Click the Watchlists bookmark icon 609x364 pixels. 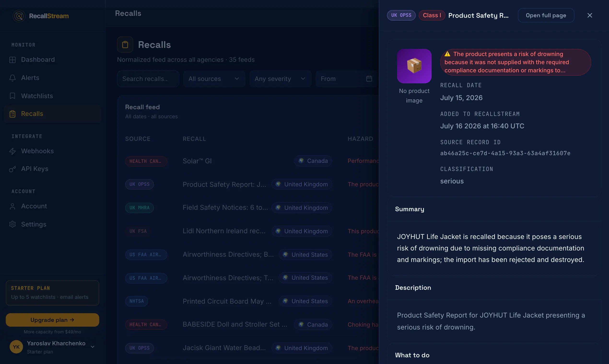click(x=12, y=96)
